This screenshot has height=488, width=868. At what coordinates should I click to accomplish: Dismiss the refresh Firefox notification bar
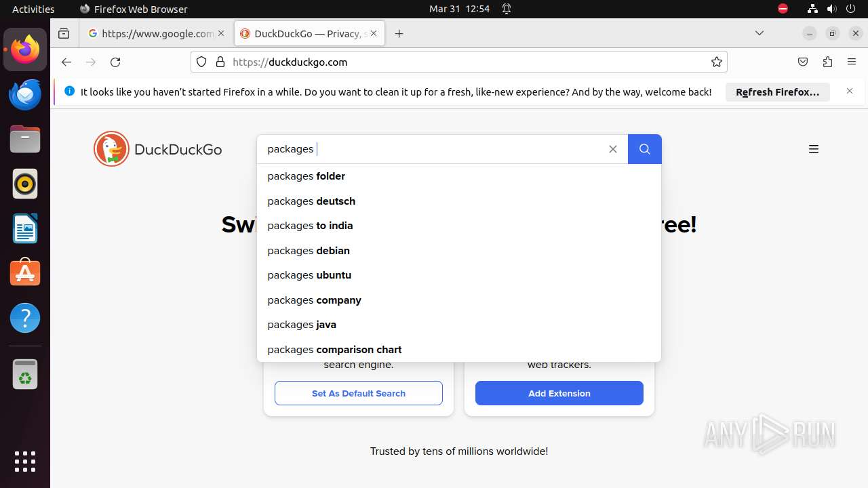pos(850,91)
